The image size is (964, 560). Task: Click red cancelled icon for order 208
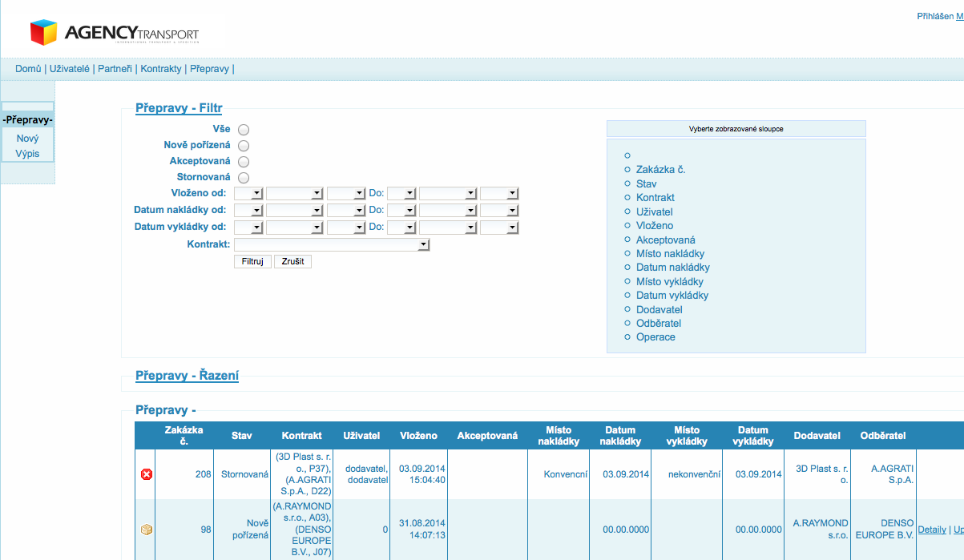147,474
